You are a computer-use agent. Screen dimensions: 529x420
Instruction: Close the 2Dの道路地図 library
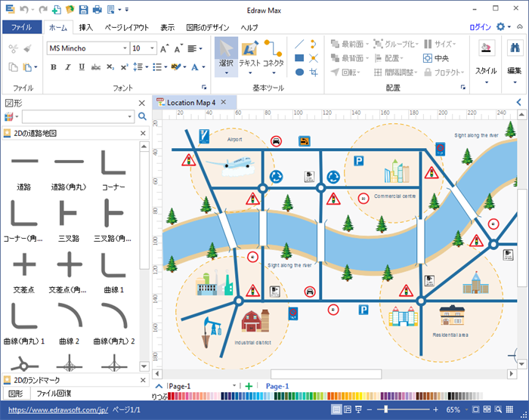point(143,133)
